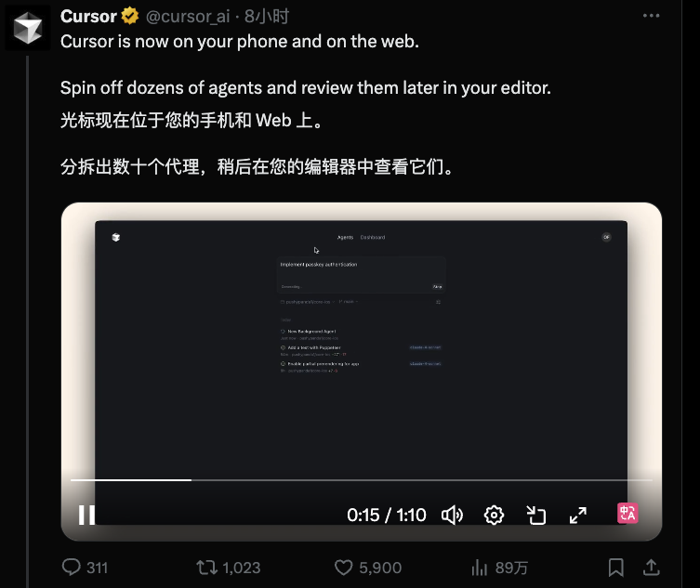Open the @cursor_ai handle link
Viewport: 700px width, 588px height.
tap(188, 17)
